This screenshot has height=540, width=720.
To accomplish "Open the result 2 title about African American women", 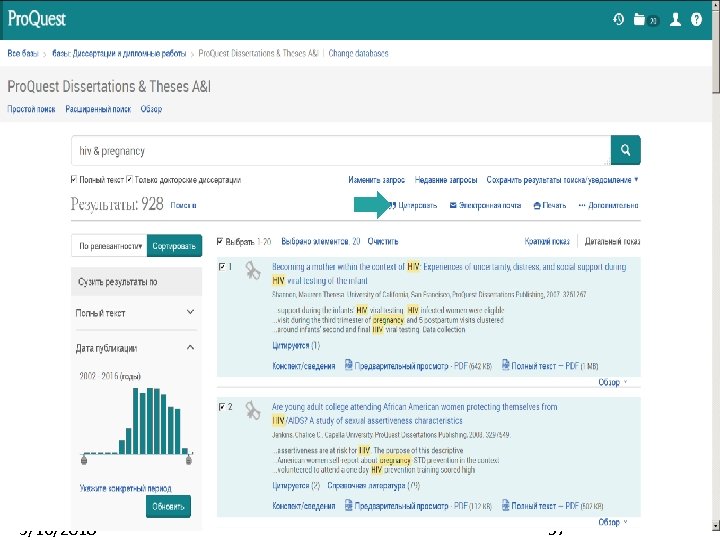I will [x=414, y=414].
